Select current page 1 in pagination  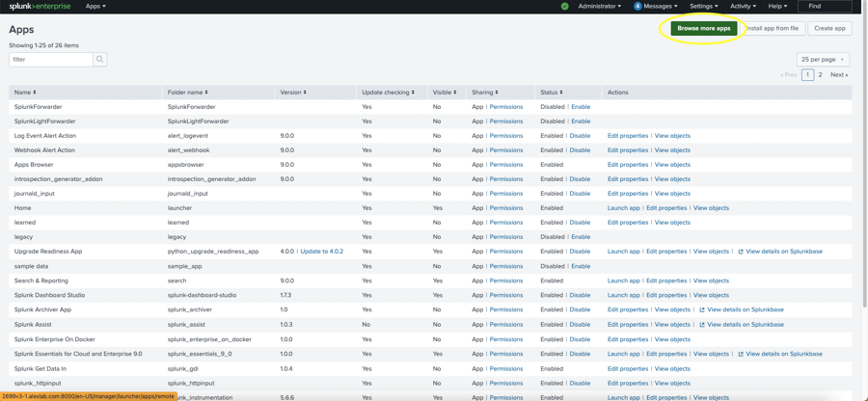point(807,74)
